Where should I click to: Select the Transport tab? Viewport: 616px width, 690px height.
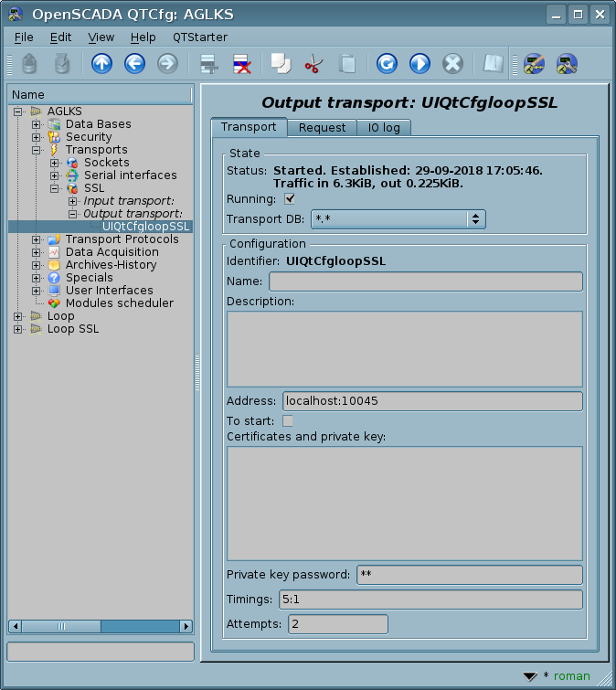tap(249, 127)
